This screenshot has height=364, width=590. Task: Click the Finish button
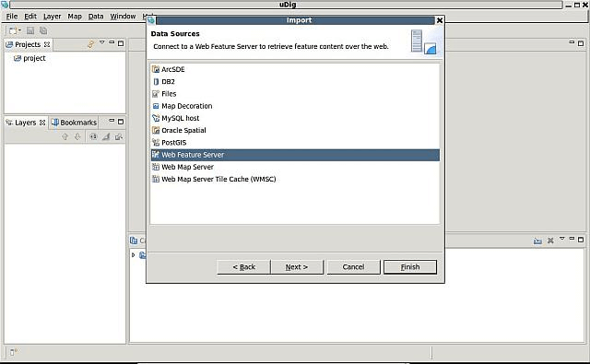(x=410, y=267)
